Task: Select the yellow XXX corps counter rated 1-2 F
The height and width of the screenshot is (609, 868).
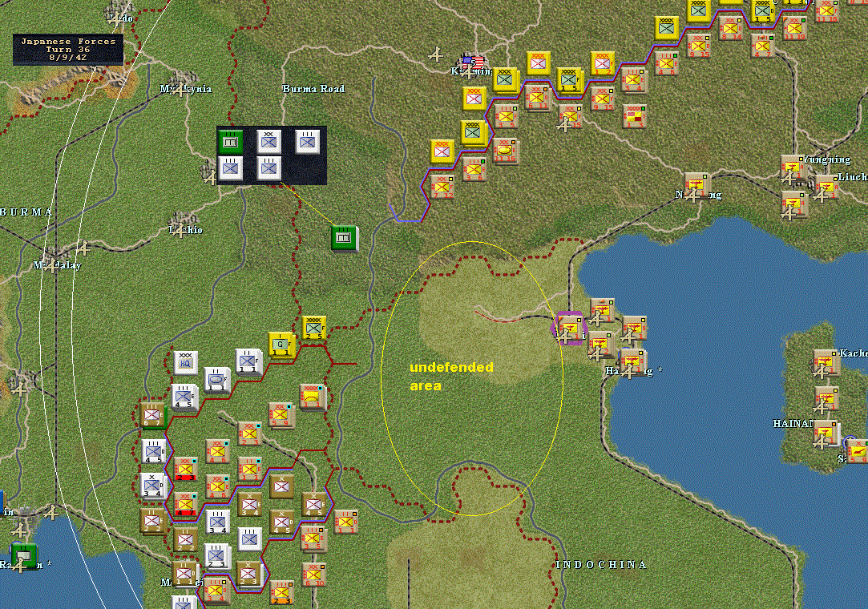Action: tap(602, 63)
